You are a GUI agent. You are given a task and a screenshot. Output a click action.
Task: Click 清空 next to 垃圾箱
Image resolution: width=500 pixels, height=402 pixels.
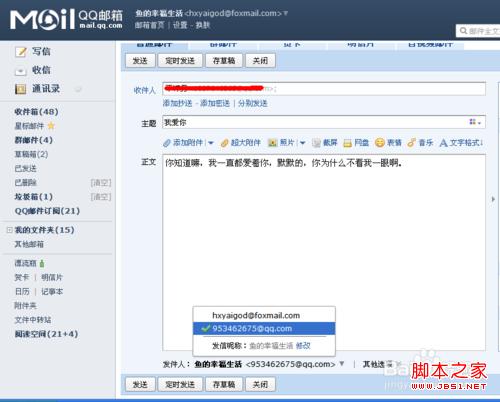tap(101, 197)
